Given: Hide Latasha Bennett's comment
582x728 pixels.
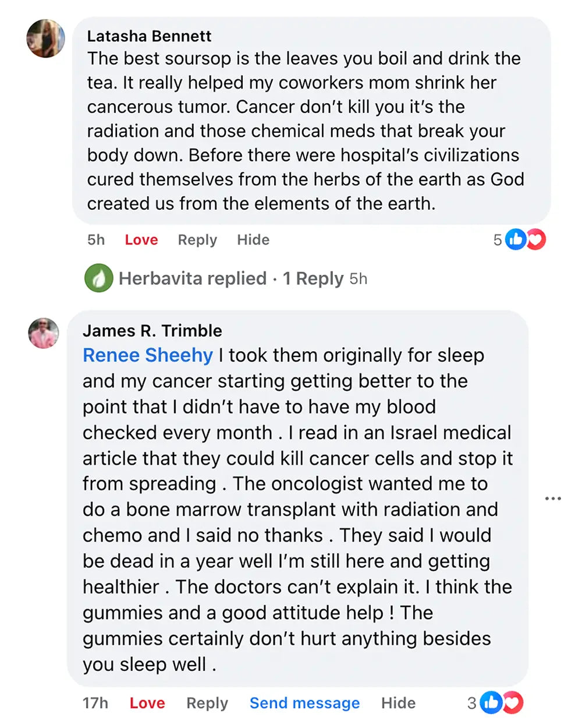Looking at the screenshot, I should 253,240.
